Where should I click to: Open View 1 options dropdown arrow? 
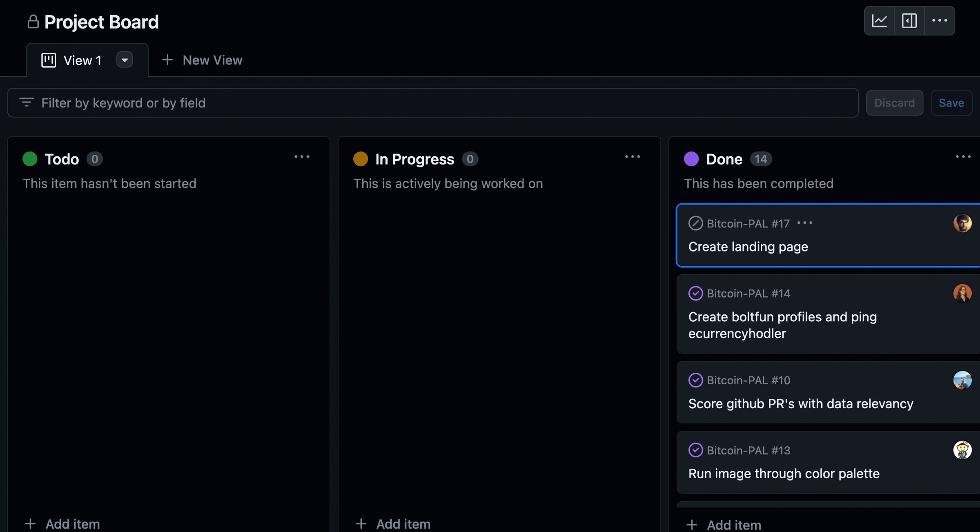(x=125, y=60)
